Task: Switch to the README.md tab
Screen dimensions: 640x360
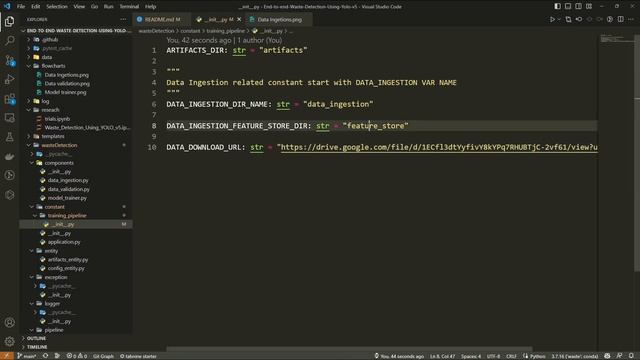Action: [x=161, y=19]
